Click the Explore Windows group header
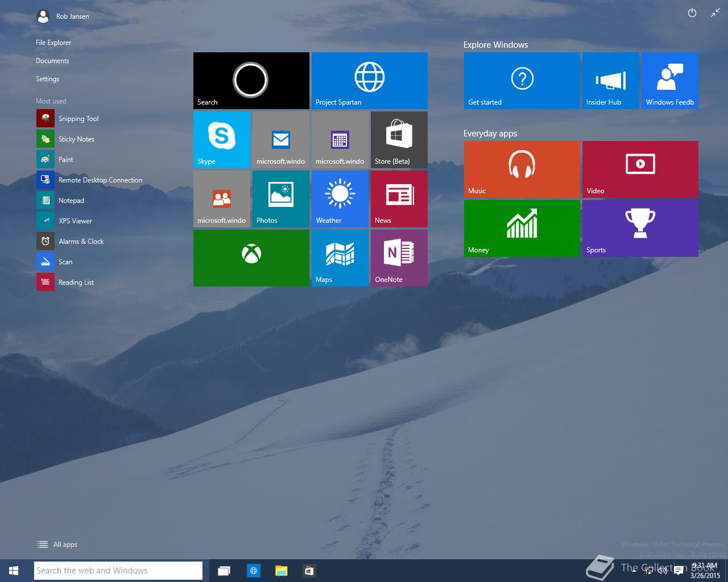 point(495,45)
